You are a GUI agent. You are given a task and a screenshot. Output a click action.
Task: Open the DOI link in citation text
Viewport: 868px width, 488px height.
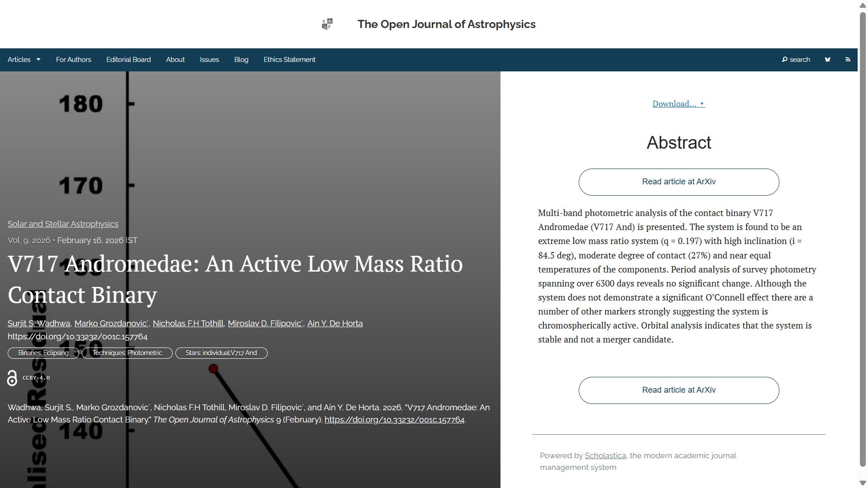point(394,420)
